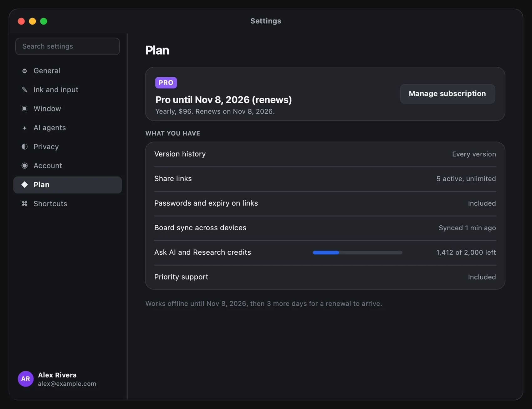This screenshot has width=532, height=409.
Task: Open the Shortcuts section
Action: [68, 204]
